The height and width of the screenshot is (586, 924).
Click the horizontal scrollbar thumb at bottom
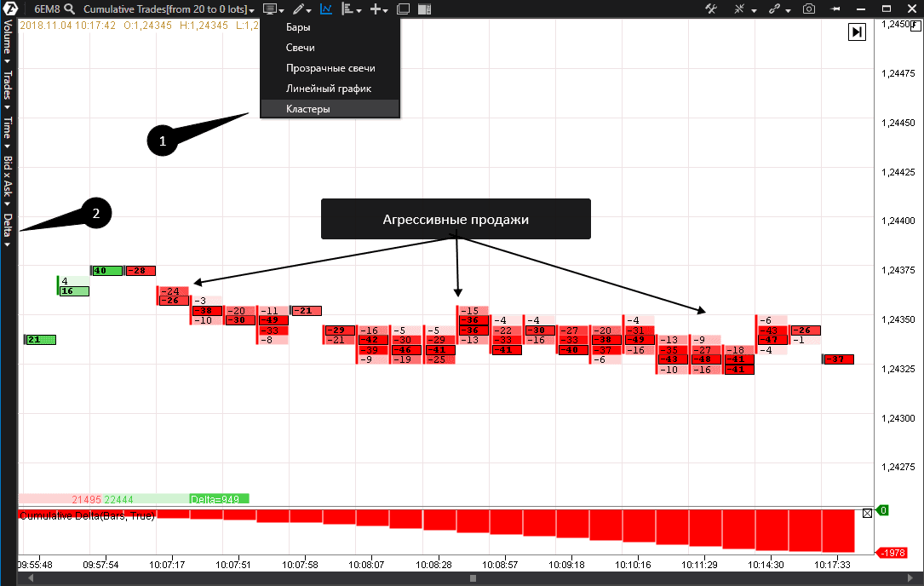pos(473,578)
